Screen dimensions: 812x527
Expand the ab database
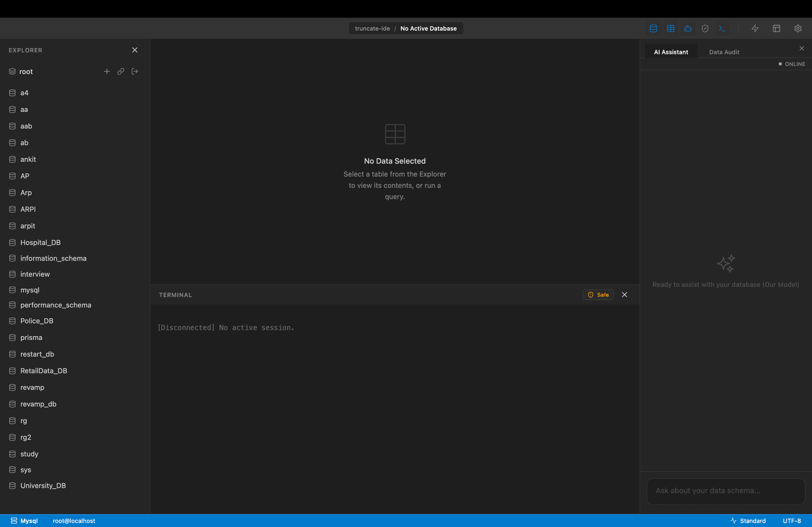[75, 142]
